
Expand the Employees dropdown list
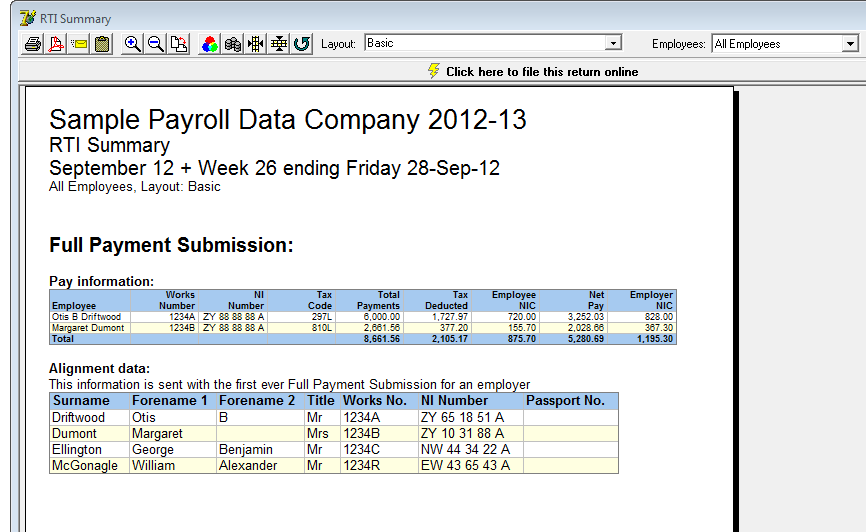(x=850, y=44)
